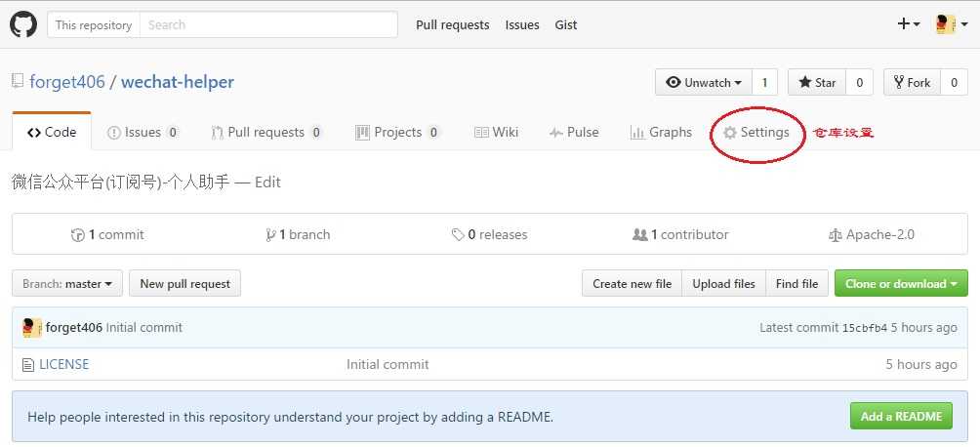Open the LICENSE file

pos(63,364)
